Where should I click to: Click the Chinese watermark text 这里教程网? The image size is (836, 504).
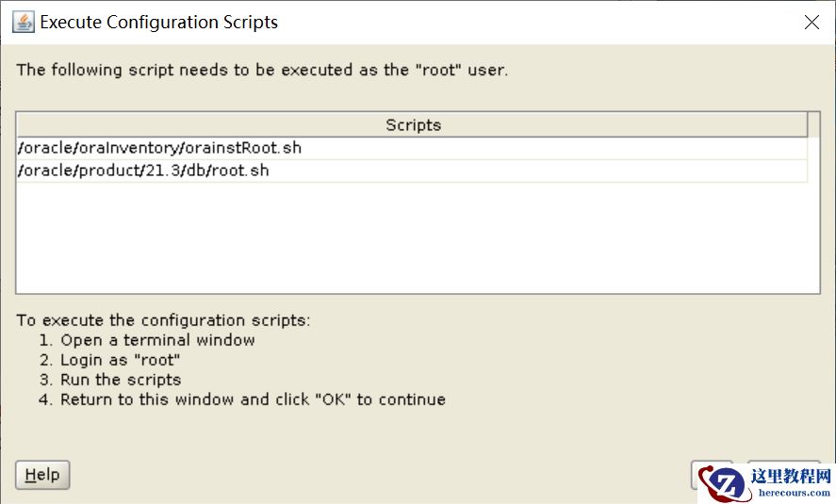point(791,476)
